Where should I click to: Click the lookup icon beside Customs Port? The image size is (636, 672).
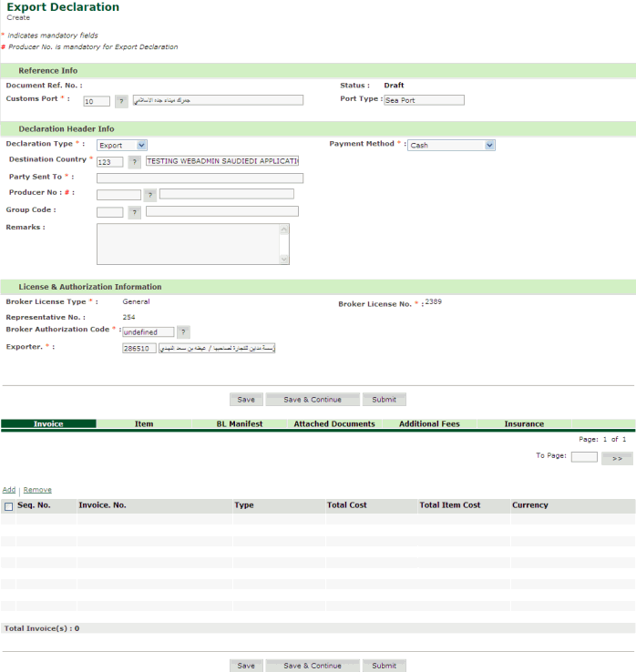[121, 101]
